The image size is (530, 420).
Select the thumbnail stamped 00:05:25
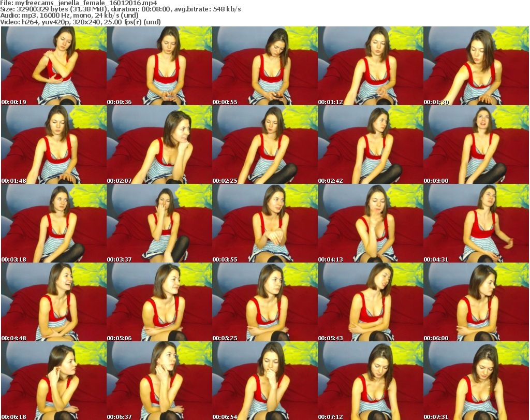[265, 302]
